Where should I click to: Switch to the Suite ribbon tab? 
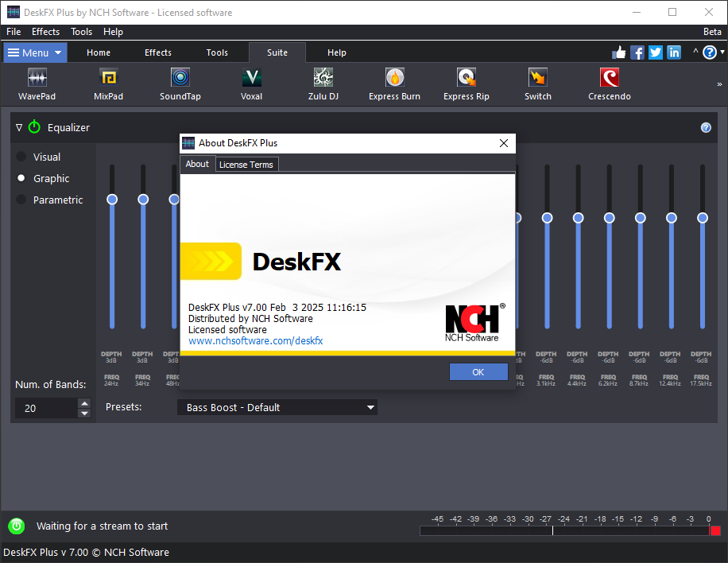tap(277, 52)
